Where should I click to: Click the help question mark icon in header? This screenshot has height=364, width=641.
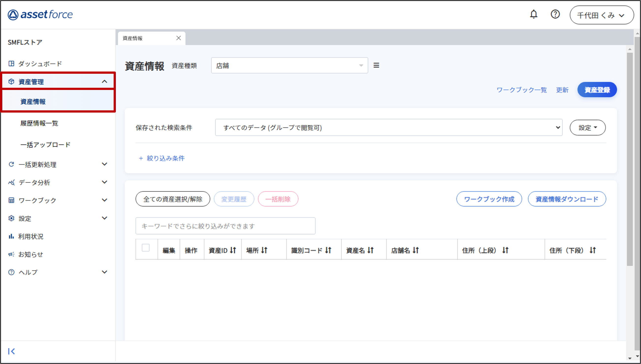[x=555, y=14]
